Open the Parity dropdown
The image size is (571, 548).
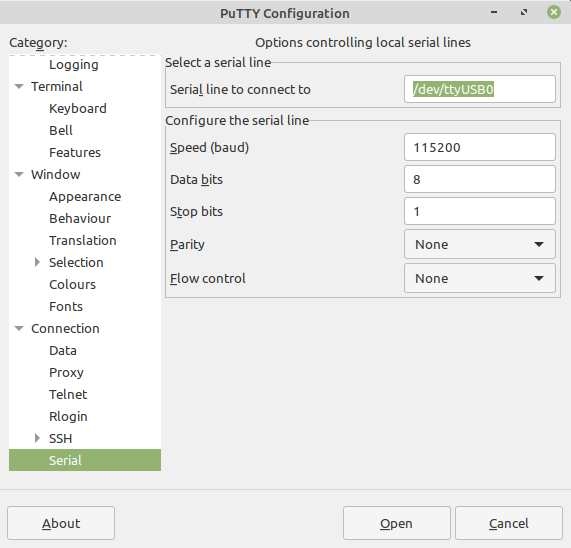(480, 244)
